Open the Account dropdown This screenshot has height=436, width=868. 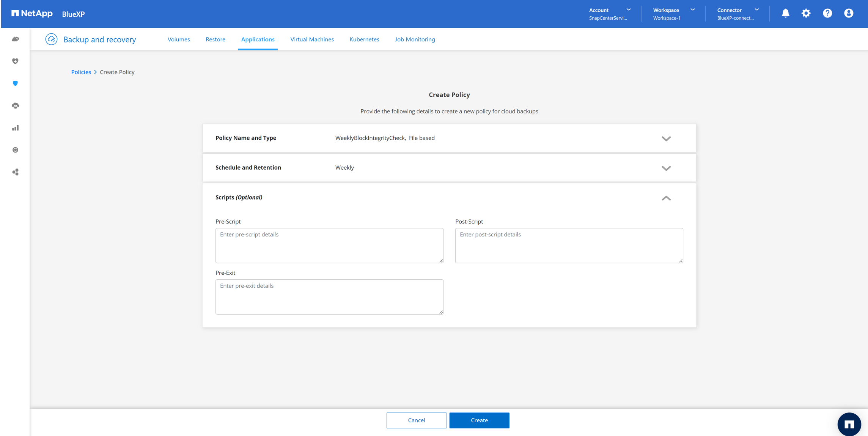[610, 14]
